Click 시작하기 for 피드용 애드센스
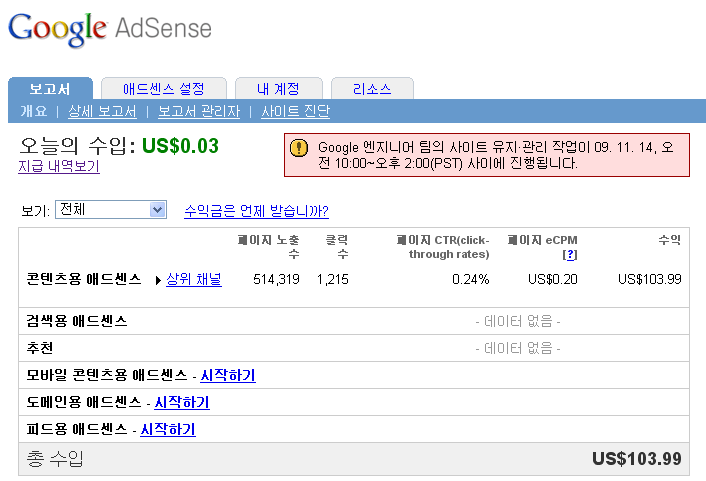 (168, 429)
